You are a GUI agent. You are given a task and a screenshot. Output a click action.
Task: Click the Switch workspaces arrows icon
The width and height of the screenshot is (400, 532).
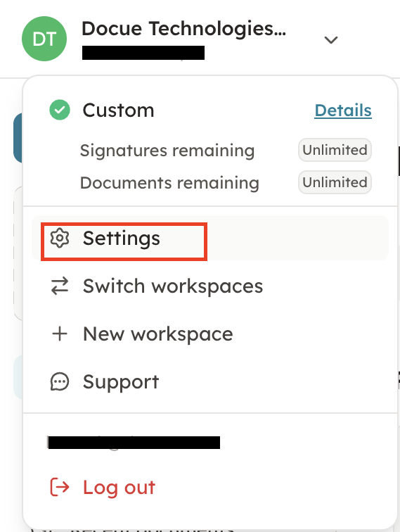click(60, 286)
